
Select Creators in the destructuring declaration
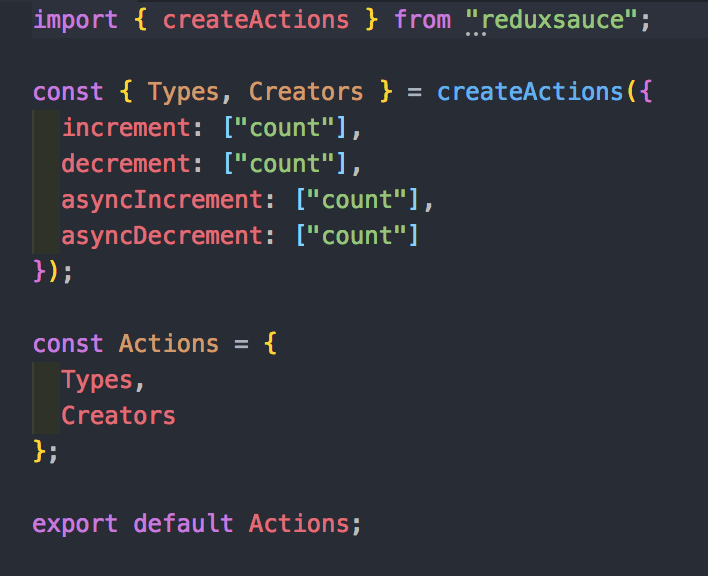tap(306, 92)
